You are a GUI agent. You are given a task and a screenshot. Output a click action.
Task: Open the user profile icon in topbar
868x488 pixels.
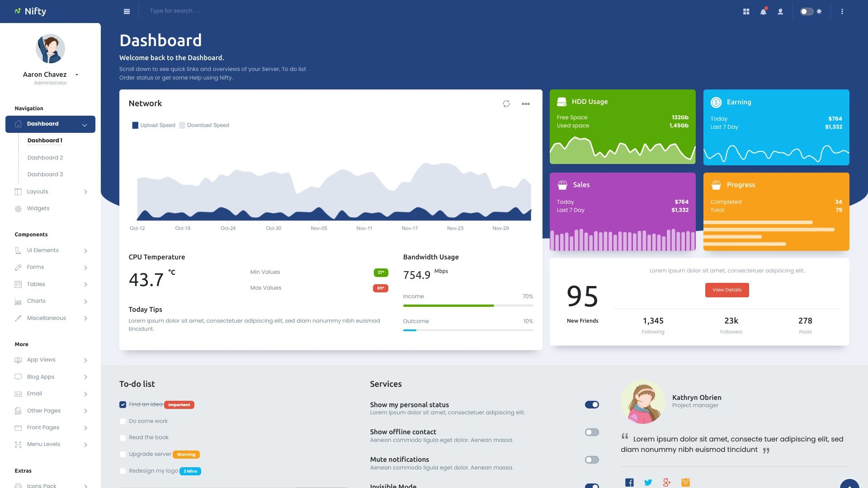[781, 11]
